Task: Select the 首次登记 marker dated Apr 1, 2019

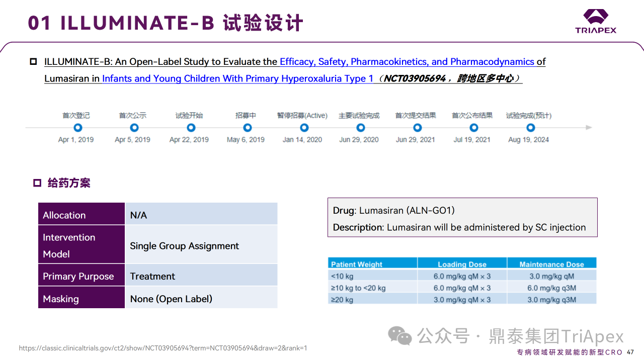Action: click(77, 128)
